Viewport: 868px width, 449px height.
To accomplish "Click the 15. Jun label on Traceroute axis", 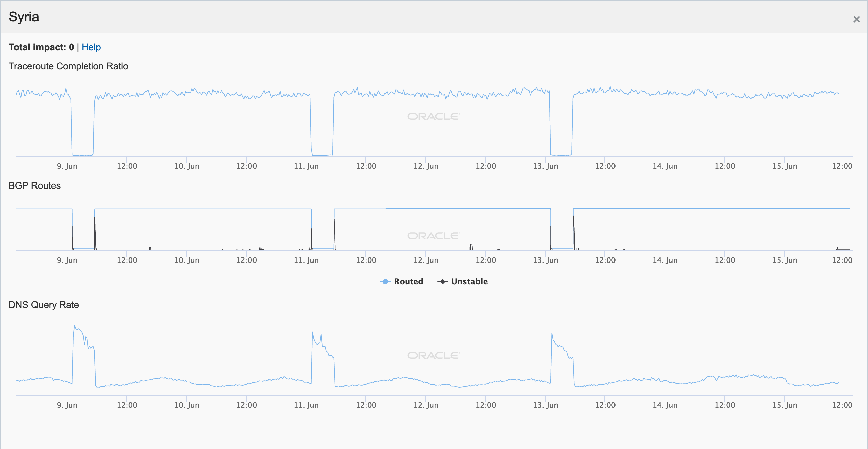I will (x=784, y=166).
